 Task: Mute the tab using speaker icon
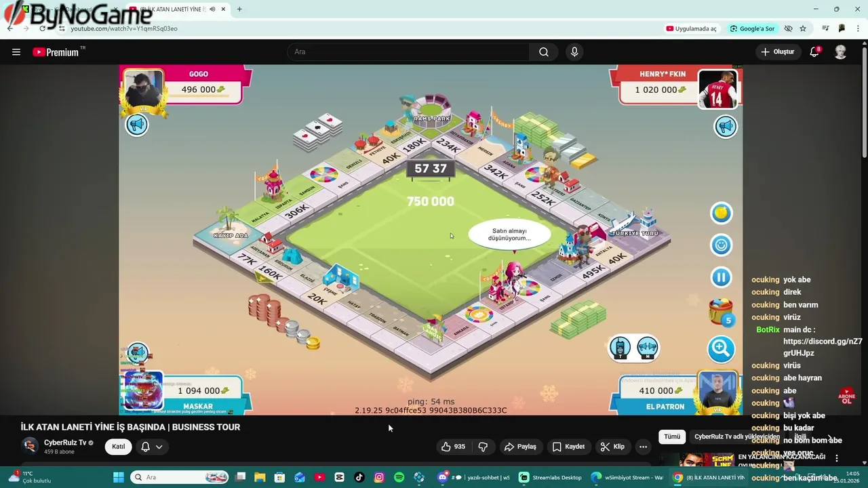[212, 9]
